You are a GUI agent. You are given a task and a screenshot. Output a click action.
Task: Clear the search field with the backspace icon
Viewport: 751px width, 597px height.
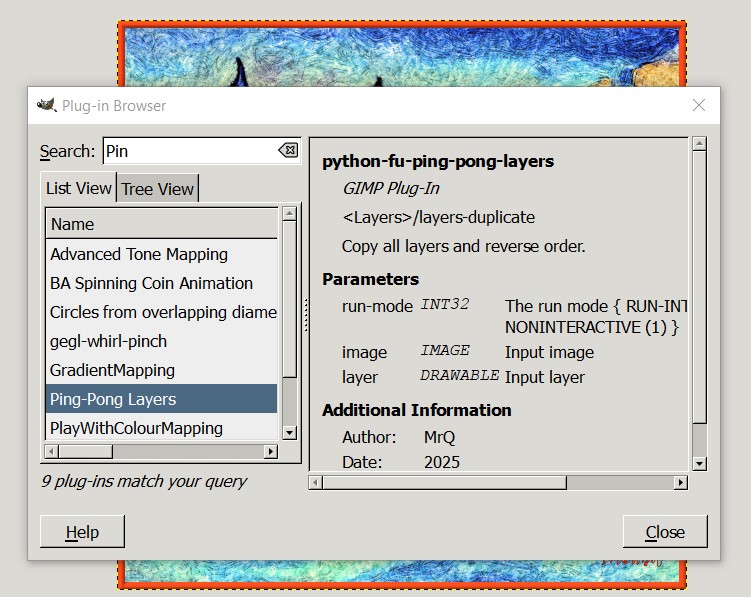(x=288, y=150)
